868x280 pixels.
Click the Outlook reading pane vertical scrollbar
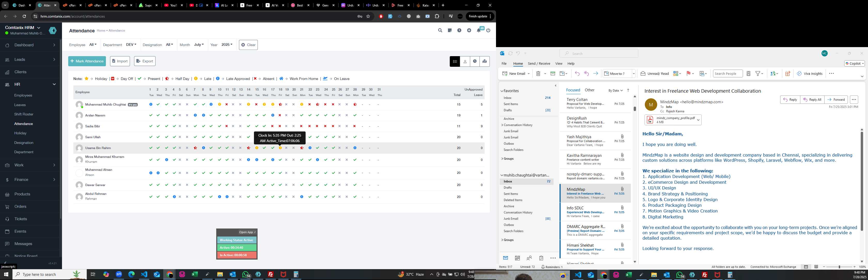862,181
